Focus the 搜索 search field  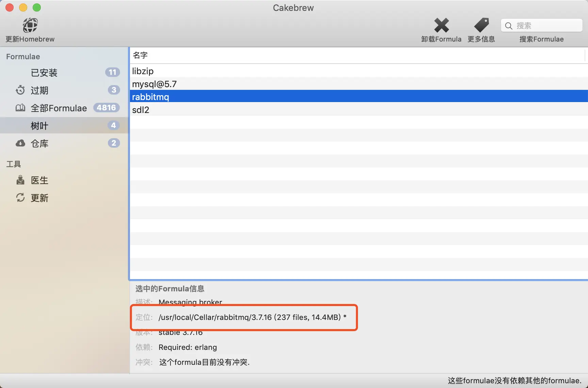(x=541, y=26)
